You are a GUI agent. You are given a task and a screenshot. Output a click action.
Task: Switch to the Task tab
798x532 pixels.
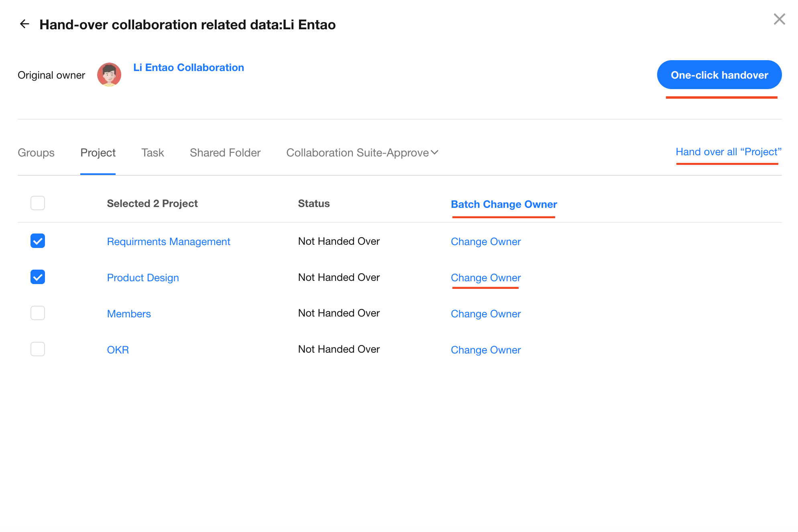pos(153,152)
